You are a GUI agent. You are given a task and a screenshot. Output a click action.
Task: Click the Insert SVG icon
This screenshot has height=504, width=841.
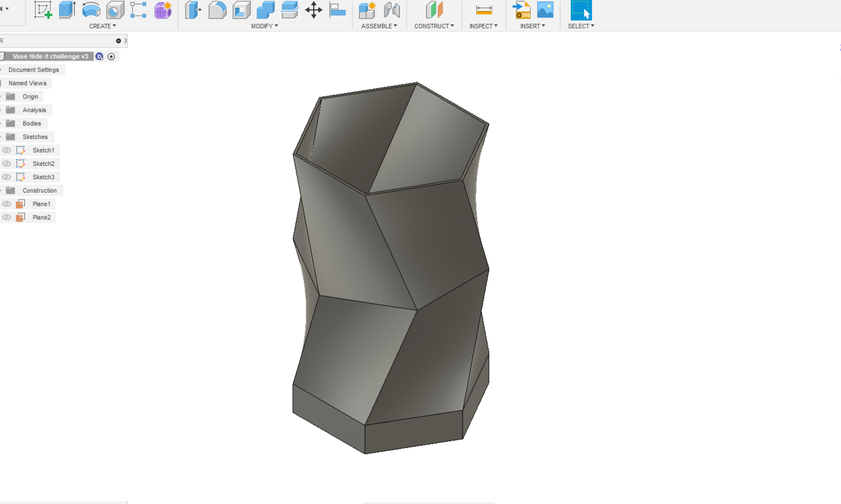521,10
